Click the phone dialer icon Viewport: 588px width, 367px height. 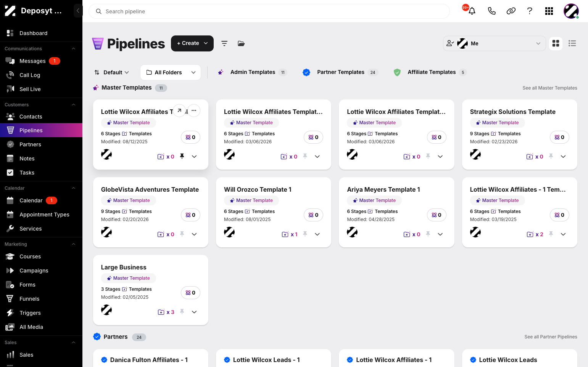click(x=492, y=11)
